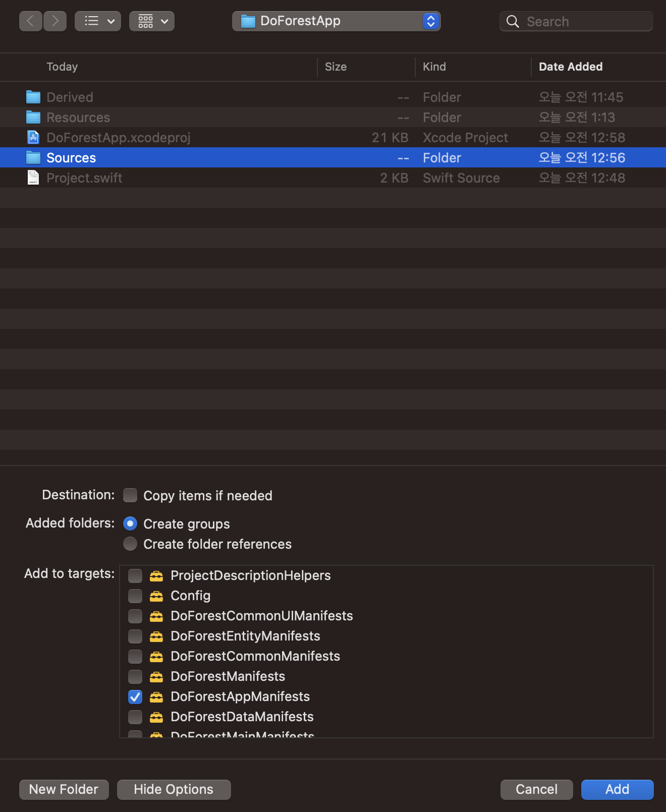Sort by the Date Added column header
666x812 pixels.
click(x=571, y=67)
